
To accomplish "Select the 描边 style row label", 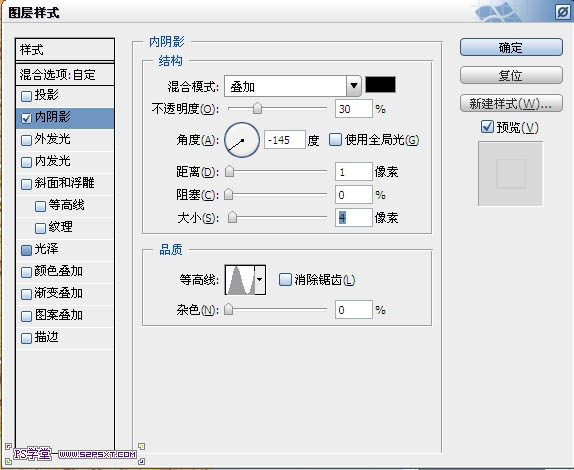I will (x=46, y=337).
